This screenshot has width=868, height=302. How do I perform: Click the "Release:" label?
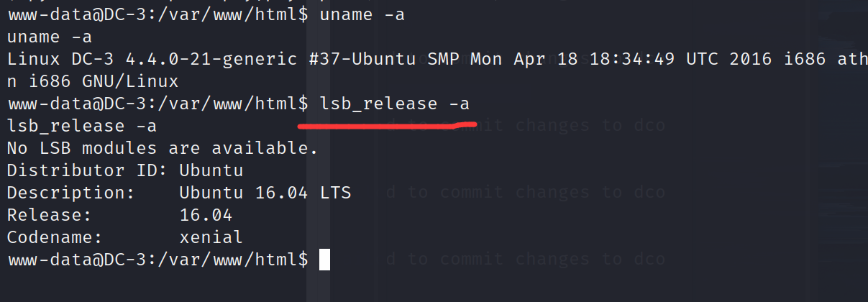coord(49,215)
